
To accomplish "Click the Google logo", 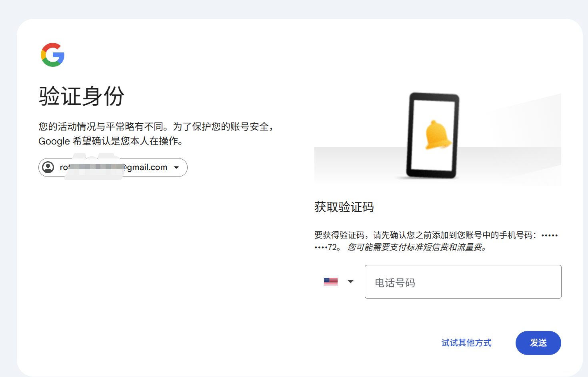I will click(x=52, y=55).
